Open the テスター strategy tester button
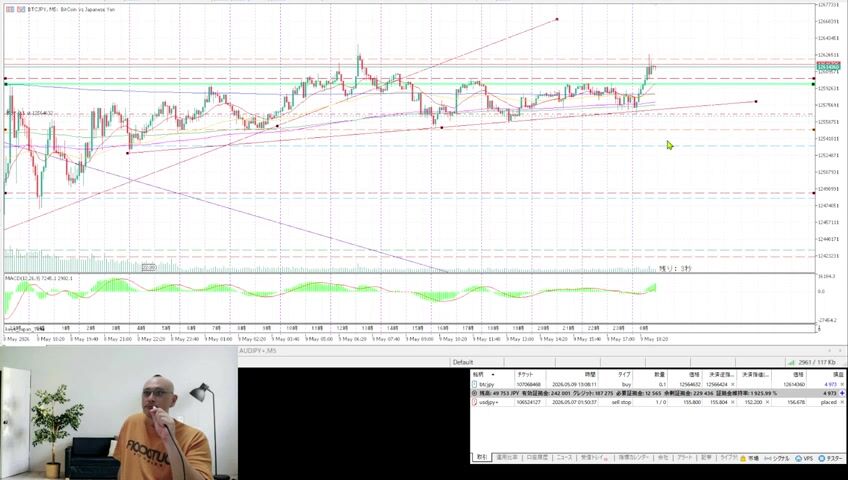This screenshot has height=480, width=848. coord(830,458)
